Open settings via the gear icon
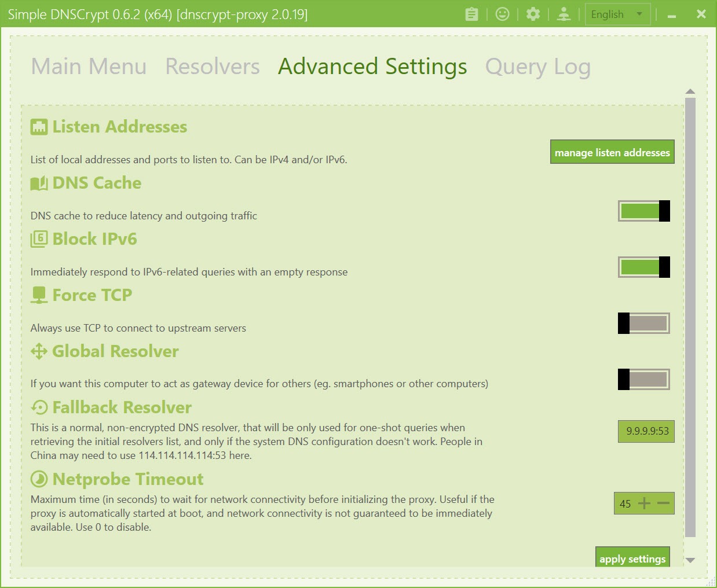 [533, 14]
